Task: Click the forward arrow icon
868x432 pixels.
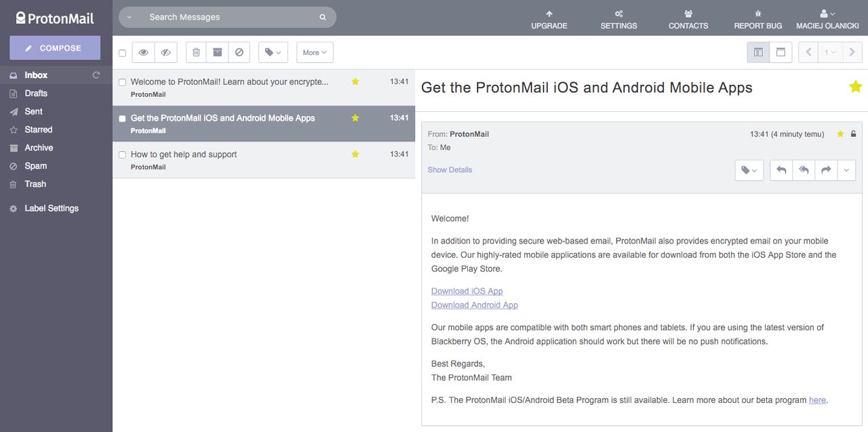Action: (826, 170)
